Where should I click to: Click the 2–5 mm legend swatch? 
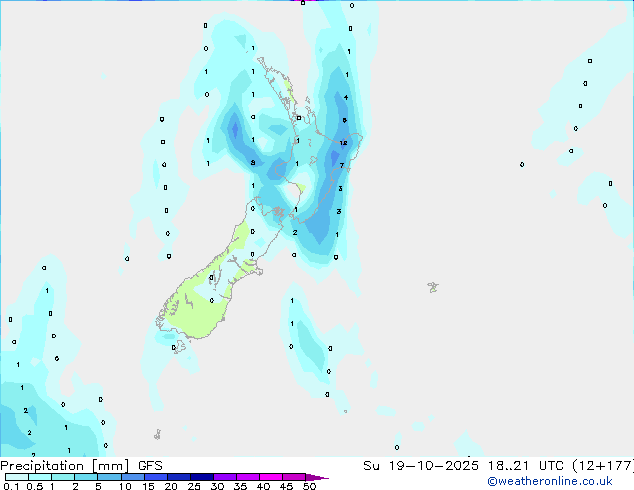[86, 477]
